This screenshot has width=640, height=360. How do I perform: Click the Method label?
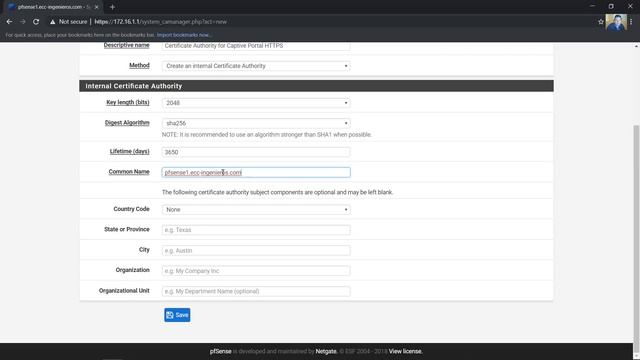(x=139, y=65)
